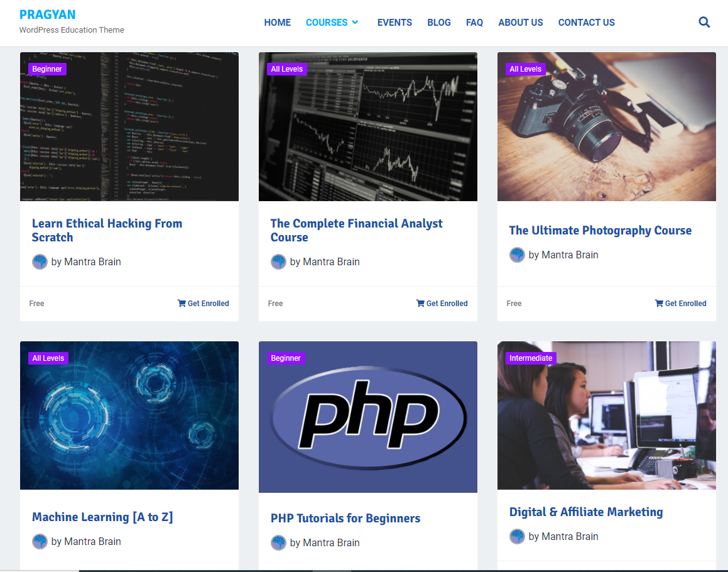This screenshot has height=572, width=728.
Task: Click stock chart thumbnail of Financial Analyst course
Action: click(x=367, y=126)
